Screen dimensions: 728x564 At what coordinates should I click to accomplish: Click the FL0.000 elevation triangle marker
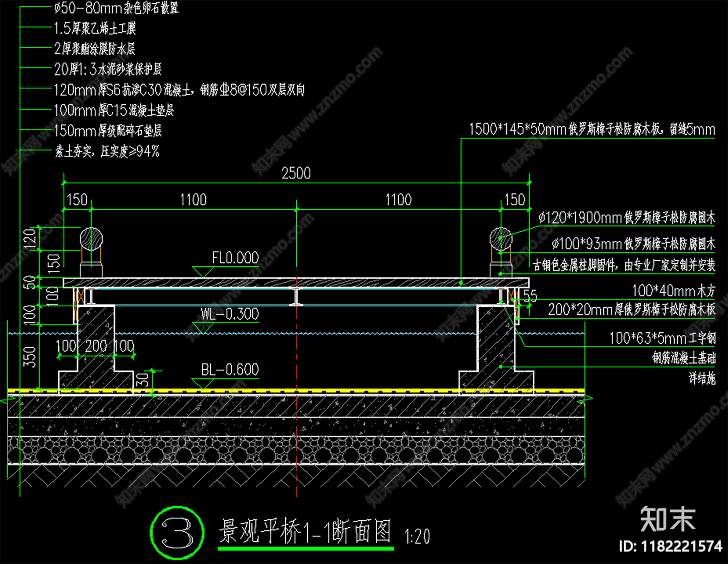[203, 272]
